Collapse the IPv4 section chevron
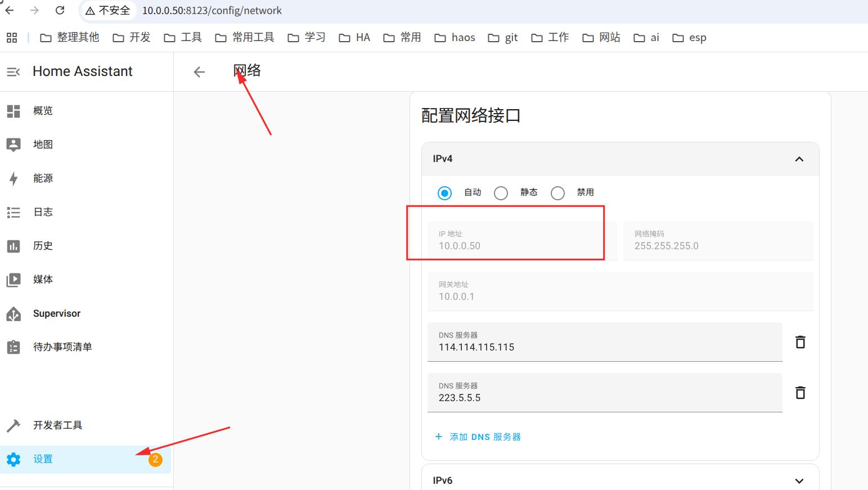This screenshot has width=868, height=490. tap(799, 159)
